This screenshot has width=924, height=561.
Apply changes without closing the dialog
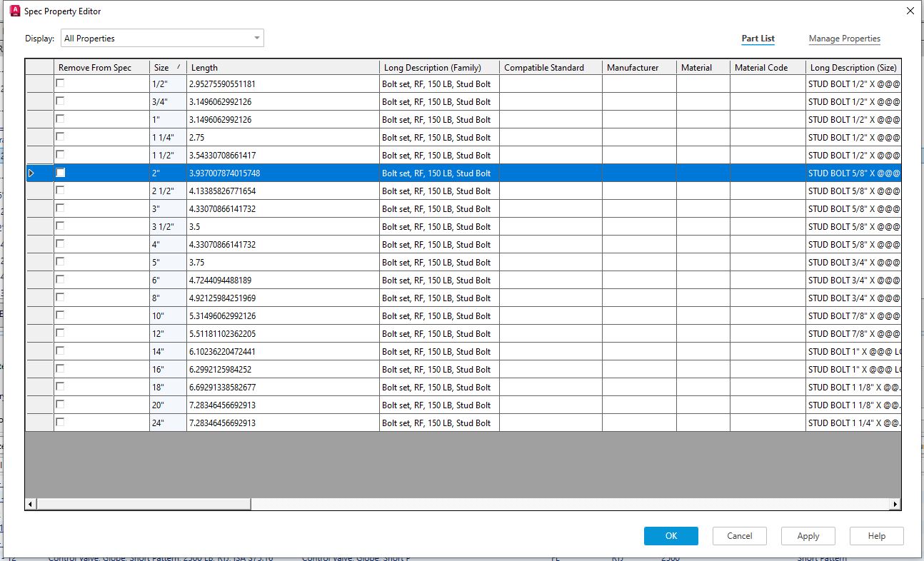point(808,535)
